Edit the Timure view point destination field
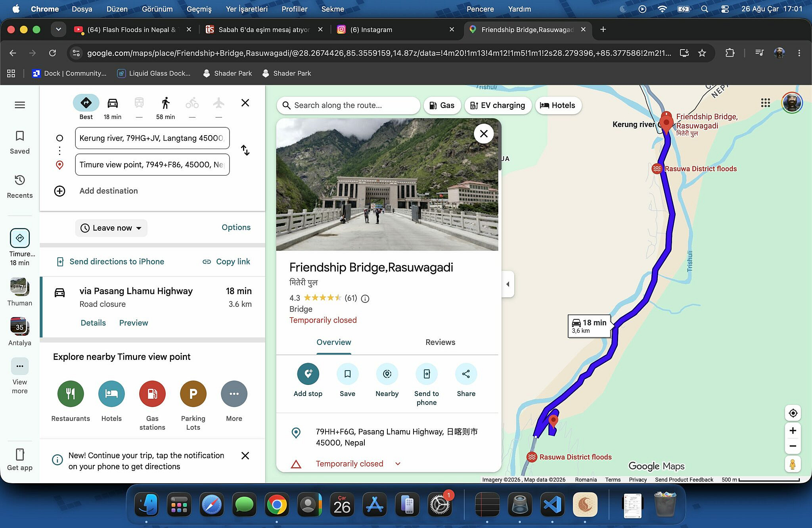812x528 pixels. 152,165
